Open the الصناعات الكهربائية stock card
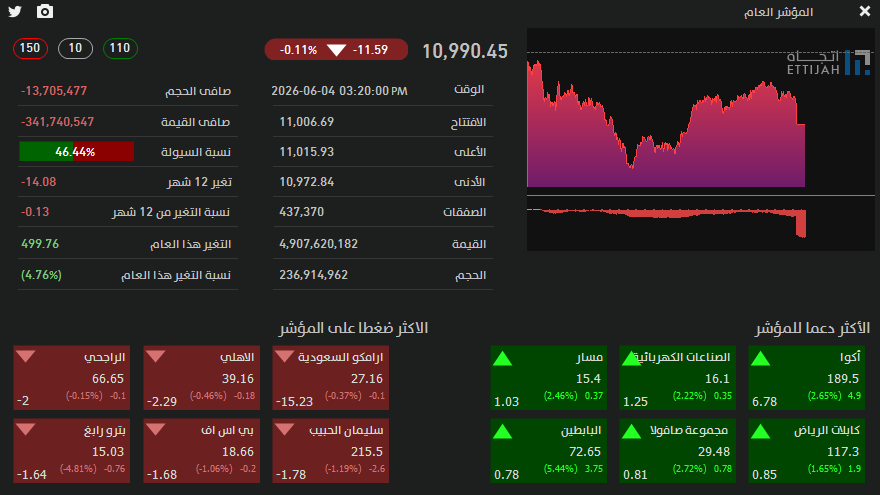Viewport: 880px width, 495px height. pos(677,378)
